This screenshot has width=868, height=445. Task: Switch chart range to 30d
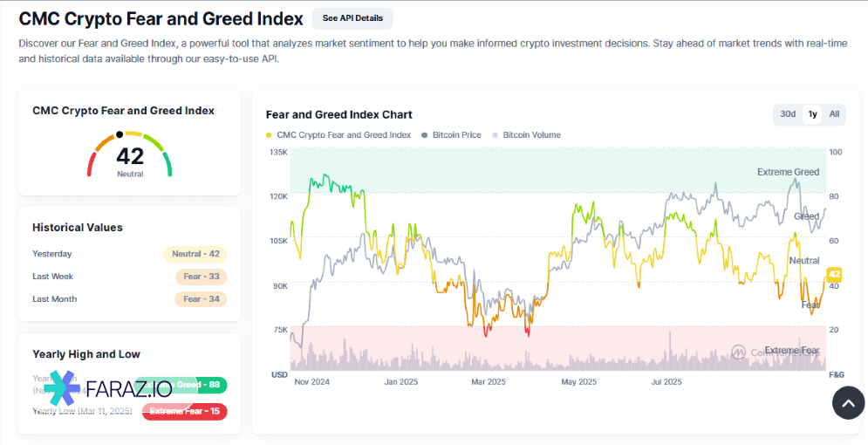788,114
